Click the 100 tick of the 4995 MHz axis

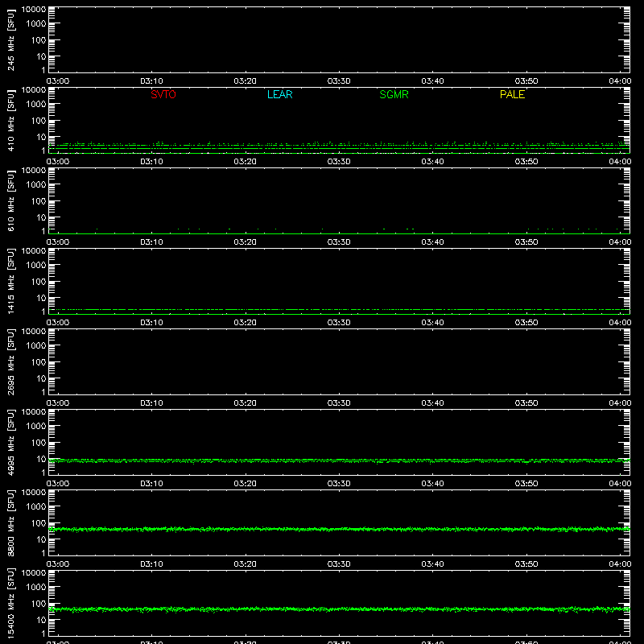pyautogui.click(x=39, y=443)
